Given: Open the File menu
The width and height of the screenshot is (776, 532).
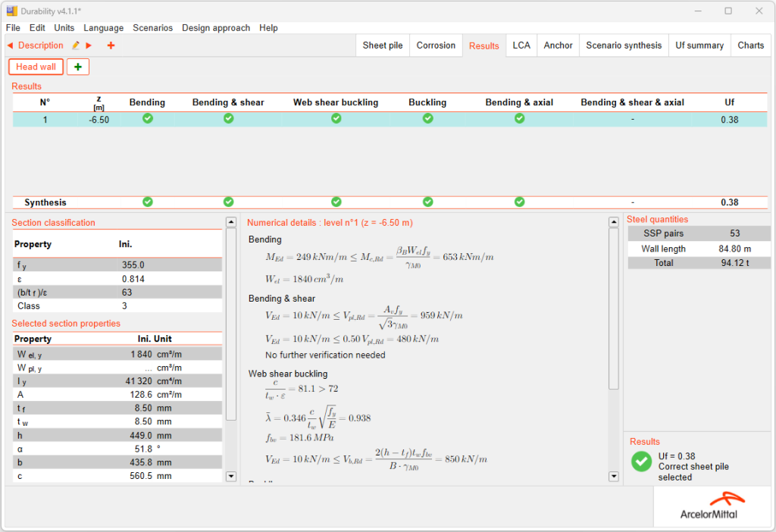Looking at the screenshot, I should 13,28.
